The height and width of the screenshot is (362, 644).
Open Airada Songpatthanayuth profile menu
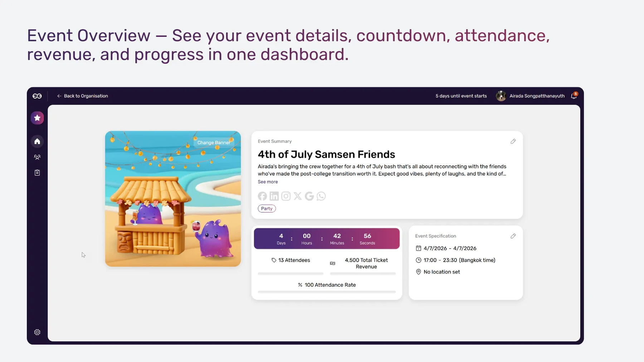coord(530,96)
